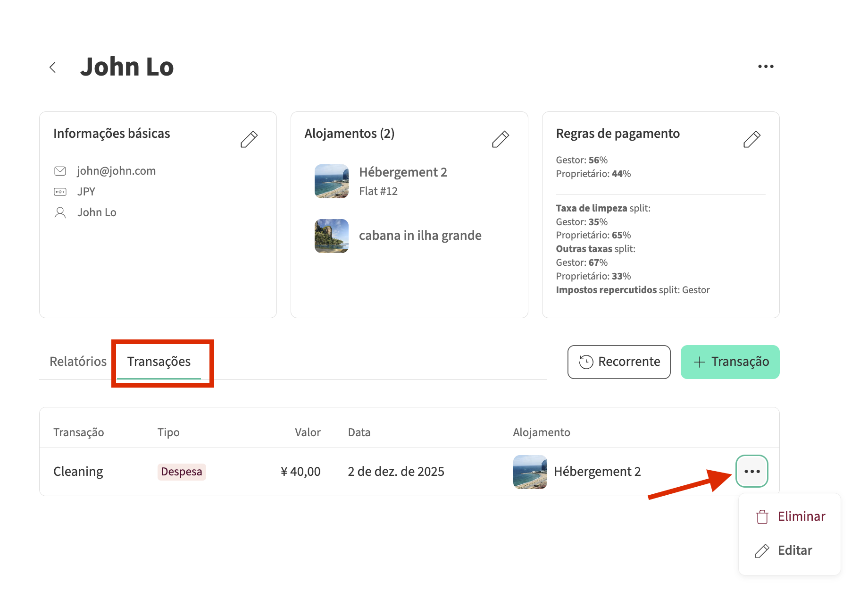Click the Despesa type badge
Image resolution: width=868 pixels, height=592 pixels.
[x=182, y=472]
